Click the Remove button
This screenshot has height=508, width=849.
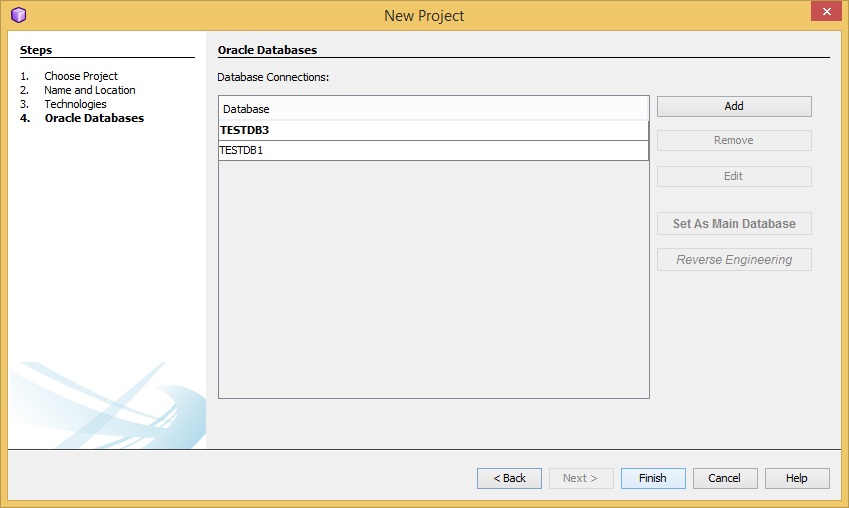[x=733, y=141]
